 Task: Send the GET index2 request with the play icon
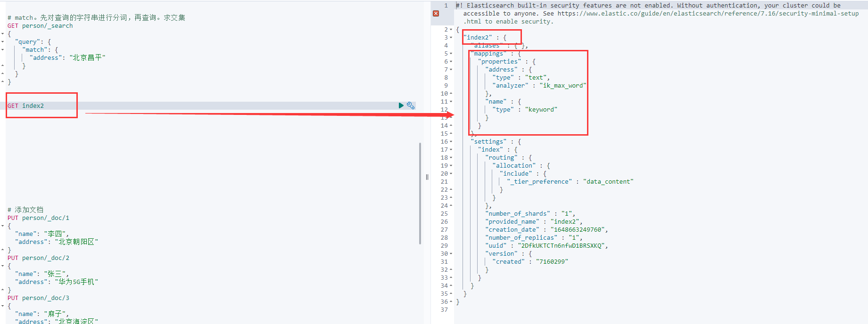coord(401,105)
